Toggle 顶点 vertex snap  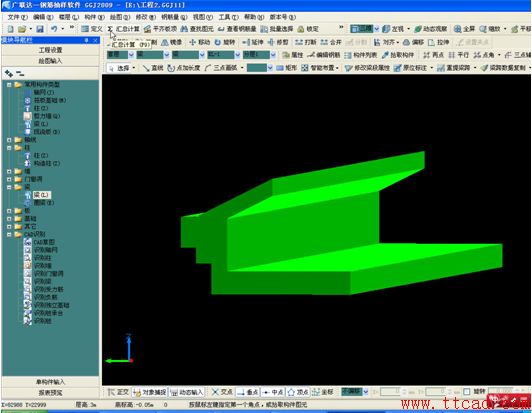click(x=298, y=392)
